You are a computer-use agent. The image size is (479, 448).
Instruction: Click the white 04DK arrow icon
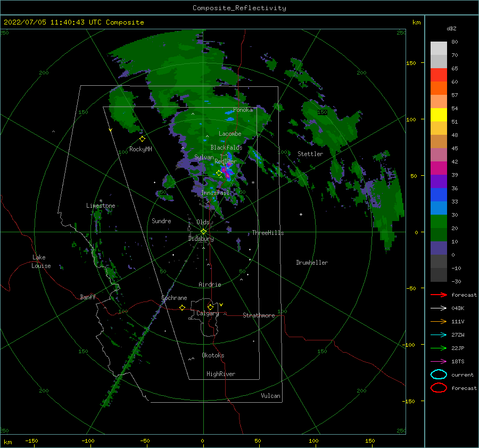pyautogui.click(x=439, y=308)
